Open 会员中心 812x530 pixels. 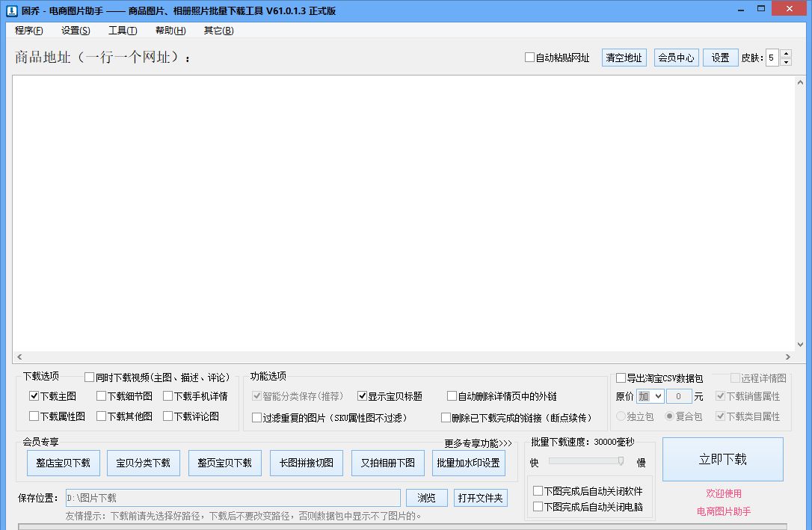676,57
